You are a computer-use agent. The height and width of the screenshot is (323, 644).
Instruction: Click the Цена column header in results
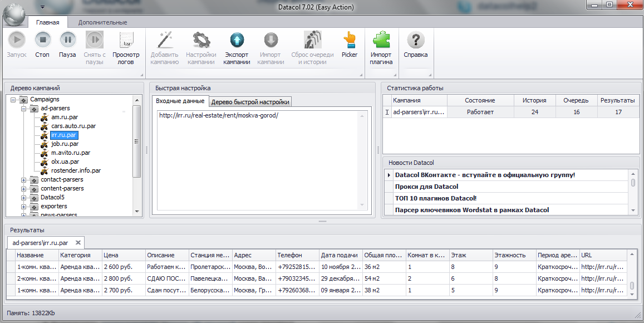124,255
